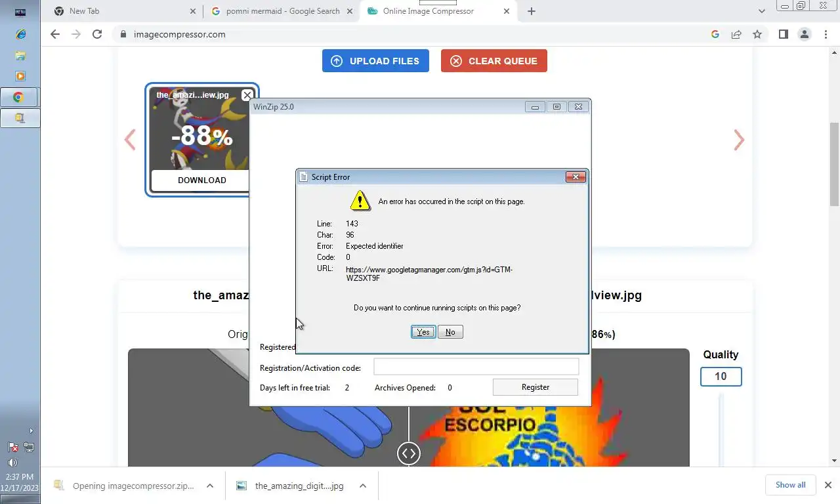840x504 pixels.
Task: Toggle the Chrome side panel
Action: [783, 34]
